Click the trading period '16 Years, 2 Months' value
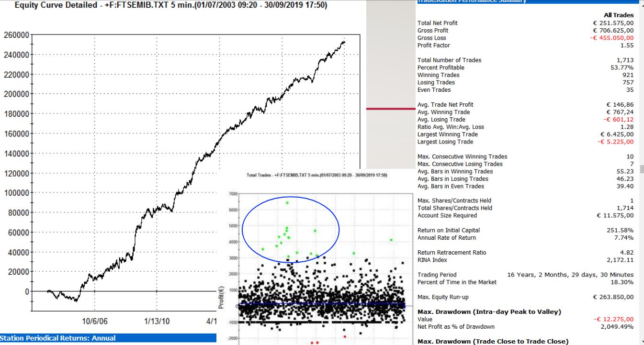The image size is (644, 345). click(x=570, y=275)
